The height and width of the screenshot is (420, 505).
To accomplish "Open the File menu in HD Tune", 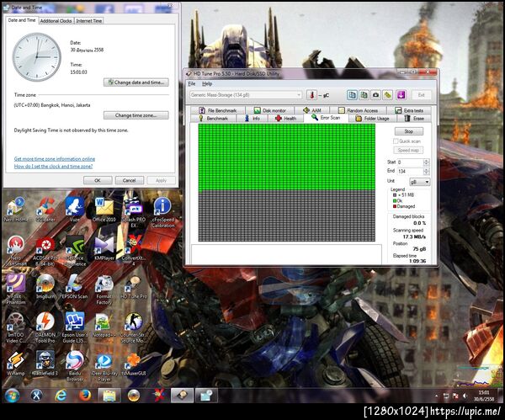I will pyautogui.click(x=192, y=83).
